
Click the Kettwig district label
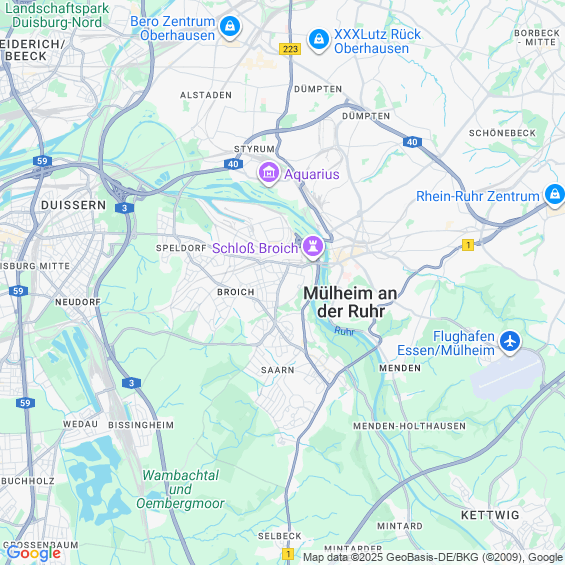click(490, 515)
